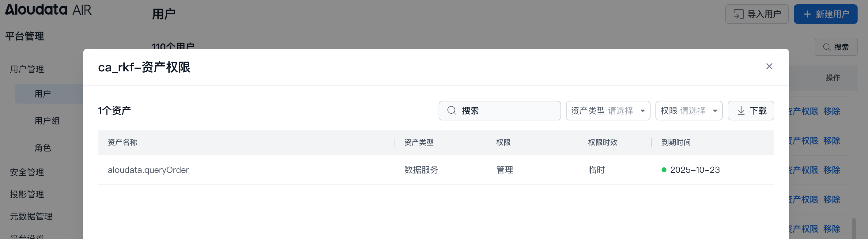This screenshot has width=868, height=239.
Task: Open the 权限 filter dropdown
Action: point(689,111)
